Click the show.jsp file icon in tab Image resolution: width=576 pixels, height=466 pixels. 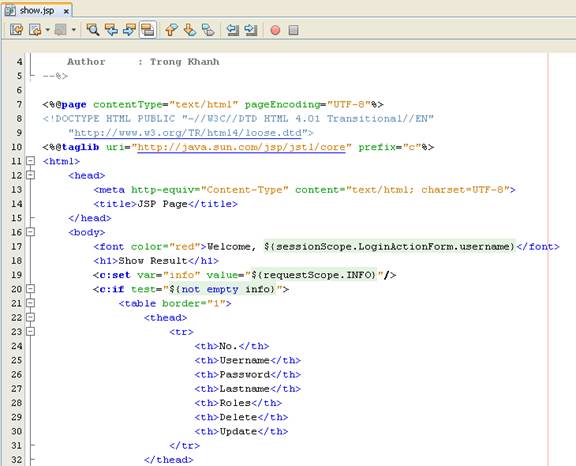click(x=10, y=11)
